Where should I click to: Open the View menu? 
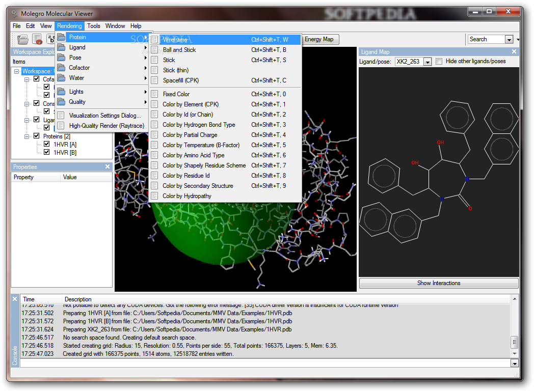[x=46, y=26]
